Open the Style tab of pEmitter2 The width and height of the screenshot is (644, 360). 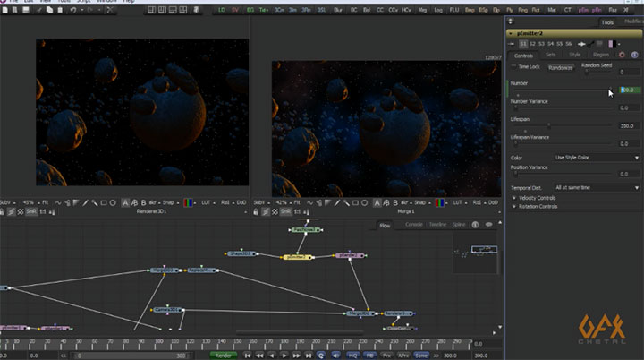coord(574,55)
